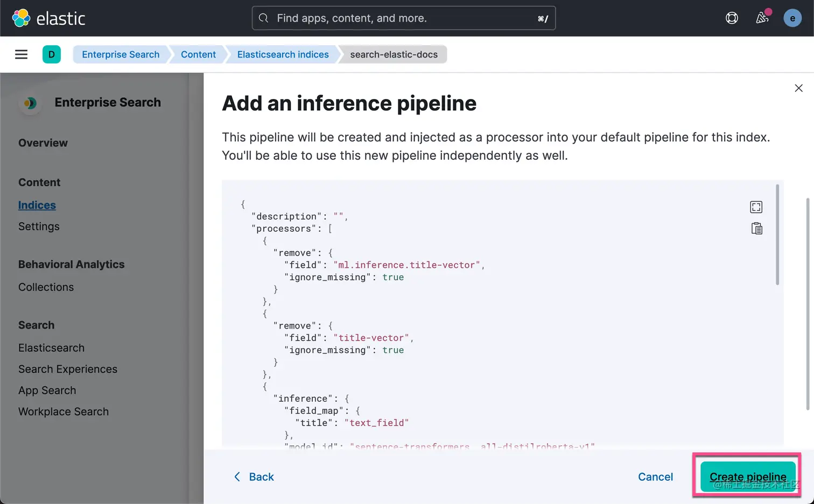Viewport: 814px width, 504px height.
Task: Open the hamburger navigation menu
Action: (x=21, y=54)
